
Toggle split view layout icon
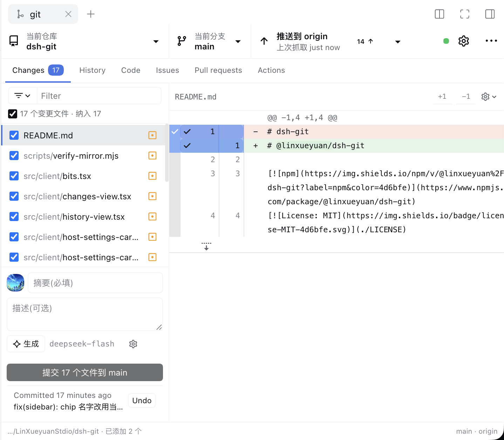pos(440,14)
